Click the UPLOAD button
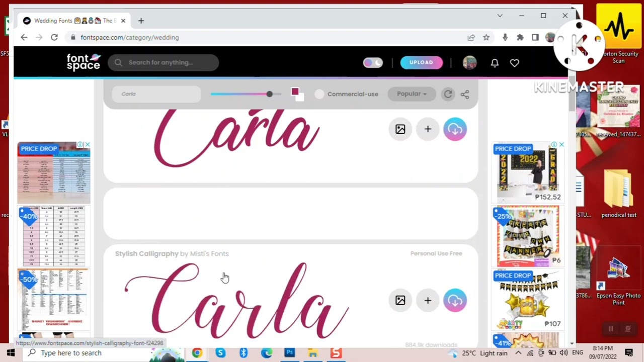The height and width of the screenshot is (362, 644). (421, 62)
